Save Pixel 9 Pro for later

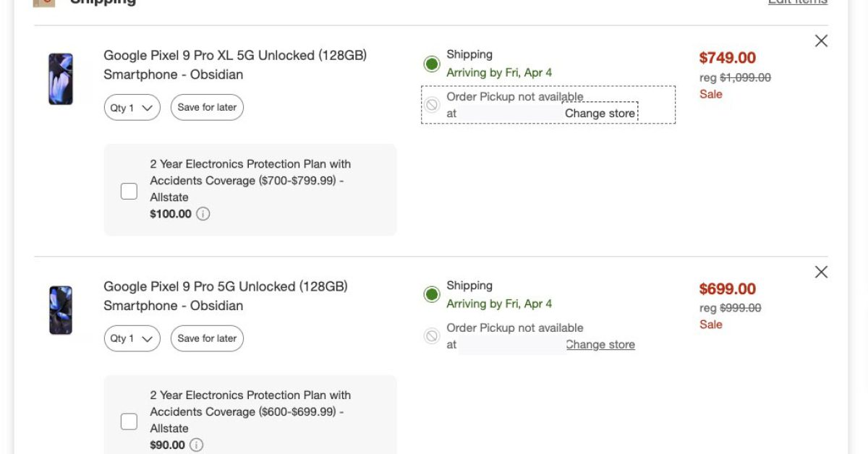click(x=207, y=338)
